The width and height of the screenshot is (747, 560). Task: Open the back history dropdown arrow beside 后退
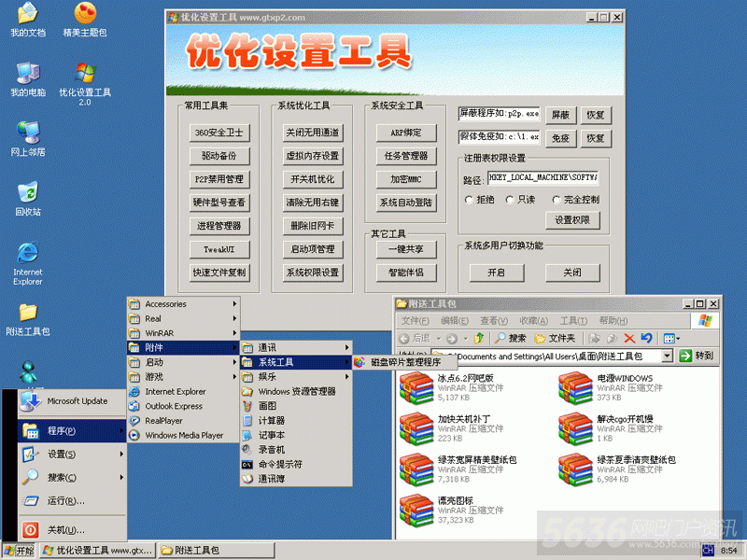pyautogui.click(x=439, y=339)
